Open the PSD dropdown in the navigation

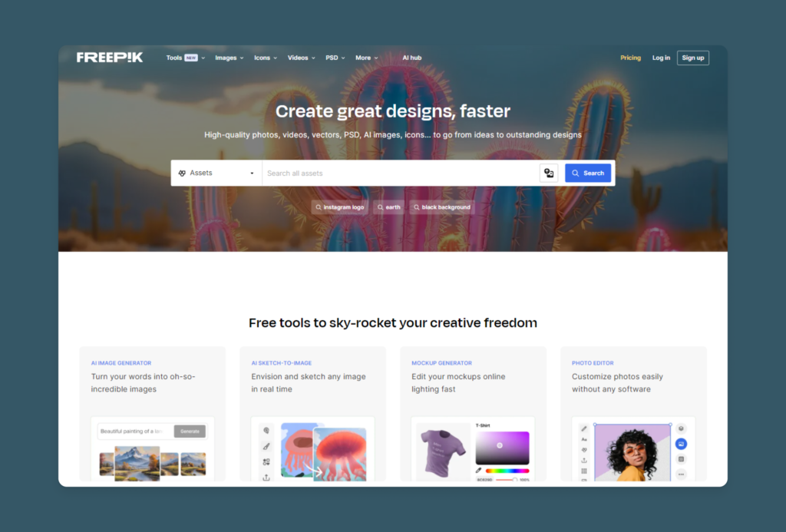tap(334, 58)
